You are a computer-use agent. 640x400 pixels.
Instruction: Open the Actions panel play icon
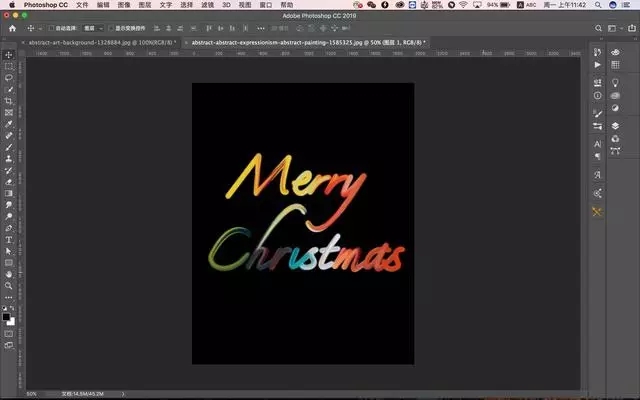pyautogui.click(x=597, y=64)
